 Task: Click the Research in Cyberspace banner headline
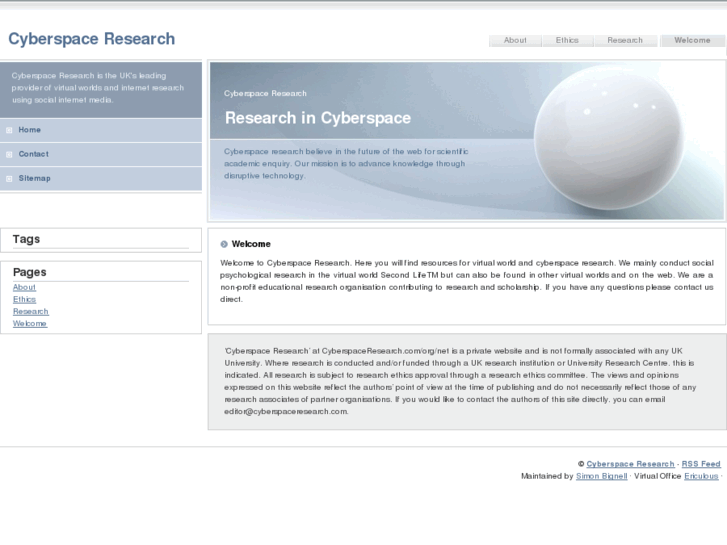coord(318,118)
